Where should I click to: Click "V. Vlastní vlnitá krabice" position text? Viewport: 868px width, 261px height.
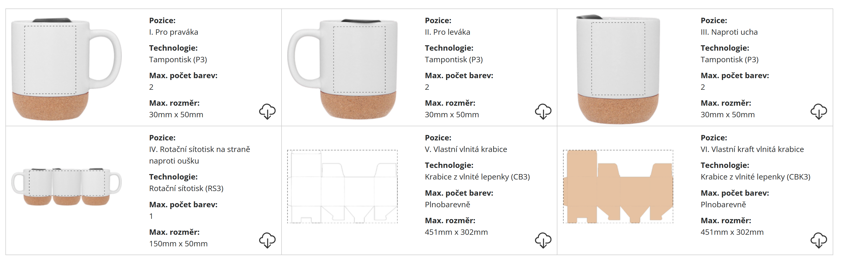tap(466, 149)
